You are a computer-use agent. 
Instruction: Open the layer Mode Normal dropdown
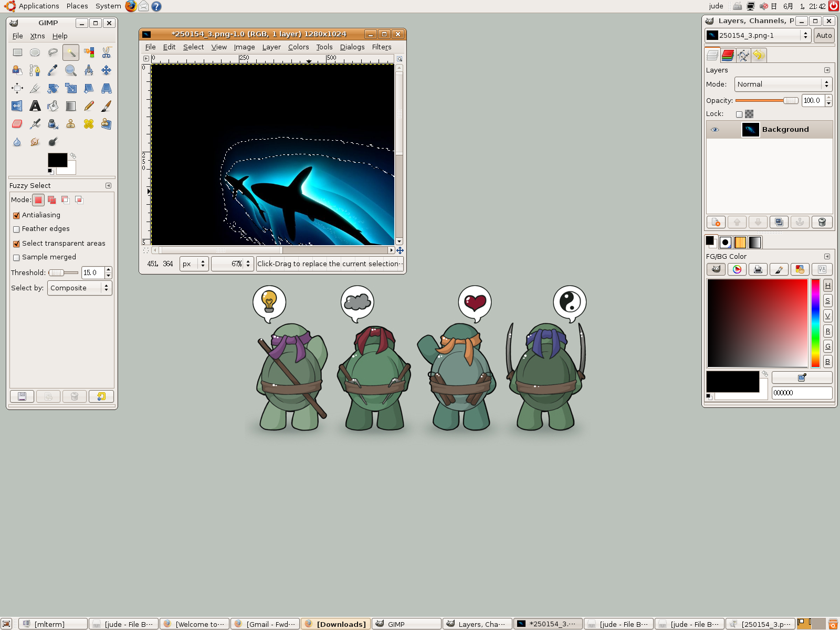(783, 85)
